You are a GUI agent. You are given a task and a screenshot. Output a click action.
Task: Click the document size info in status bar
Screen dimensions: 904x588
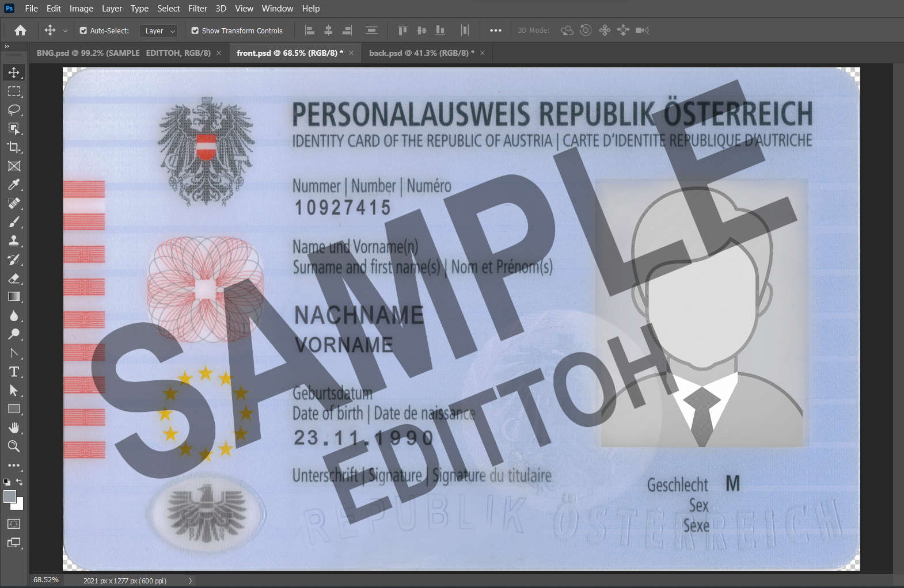[125, 581]
